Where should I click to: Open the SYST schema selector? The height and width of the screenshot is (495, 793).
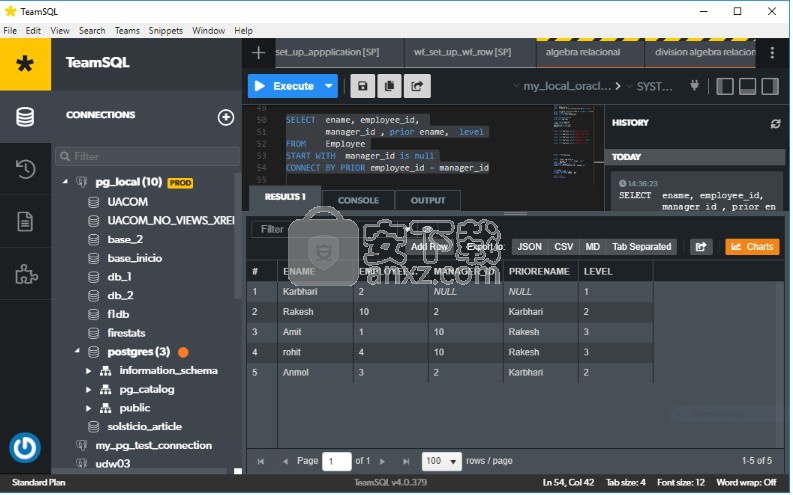(650, 86)
